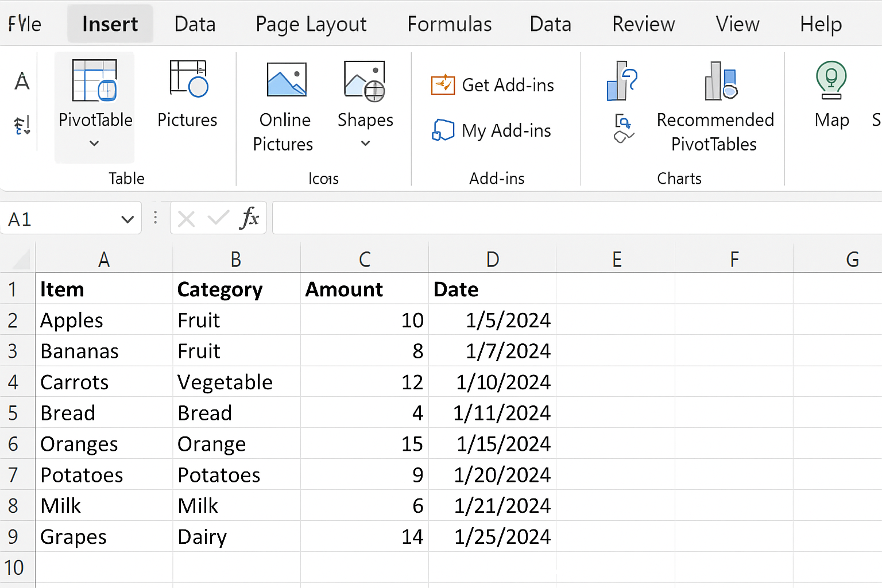Image resolution: width=882 pixels, height=588 pixels.
Task: Expand the PivotTable dropdown arrow
Action: click(94, 144)
